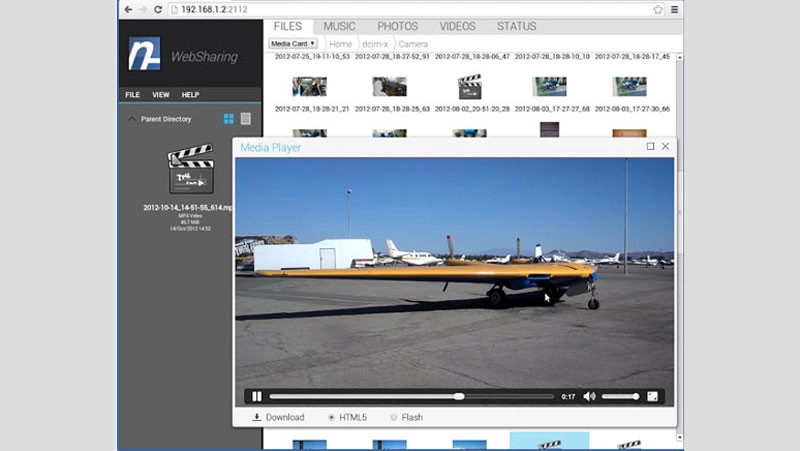Image resolution: width=800 pixels, height=451 pixels.
Task: Download the current video
Action: [x=278, y=417]
